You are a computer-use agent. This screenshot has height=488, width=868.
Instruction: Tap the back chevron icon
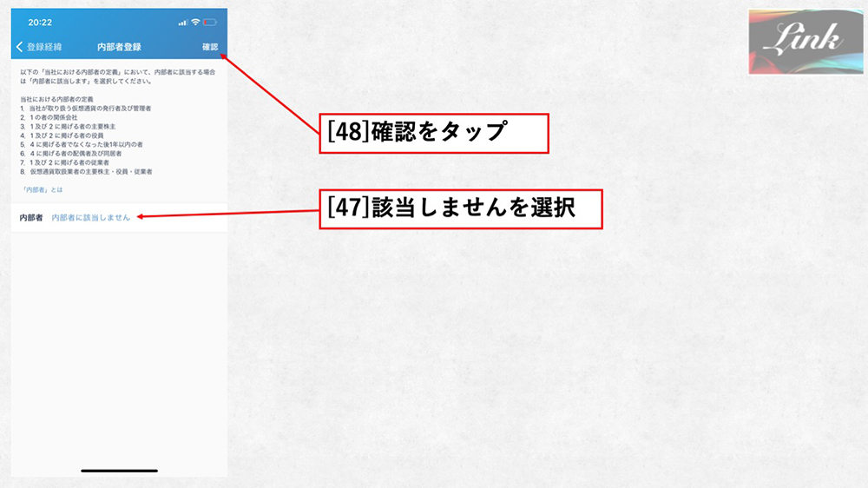point(19,47)
